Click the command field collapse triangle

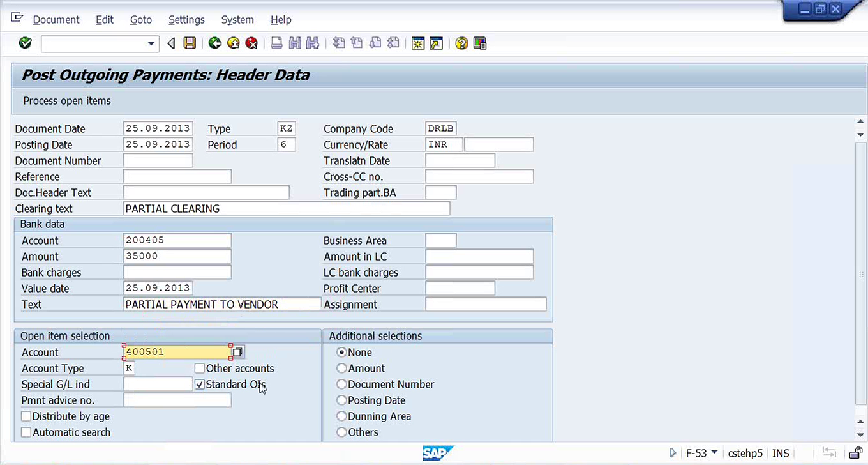click(170, 43)
